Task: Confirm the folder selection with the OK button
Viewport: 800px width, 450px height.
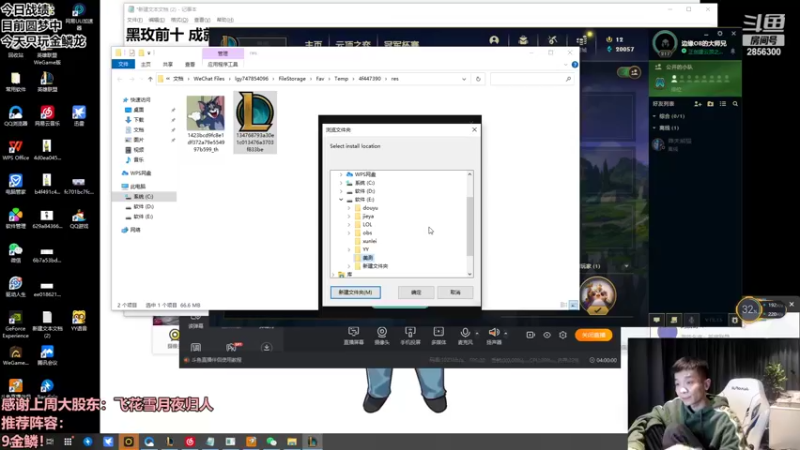Action: pos(416,292)
